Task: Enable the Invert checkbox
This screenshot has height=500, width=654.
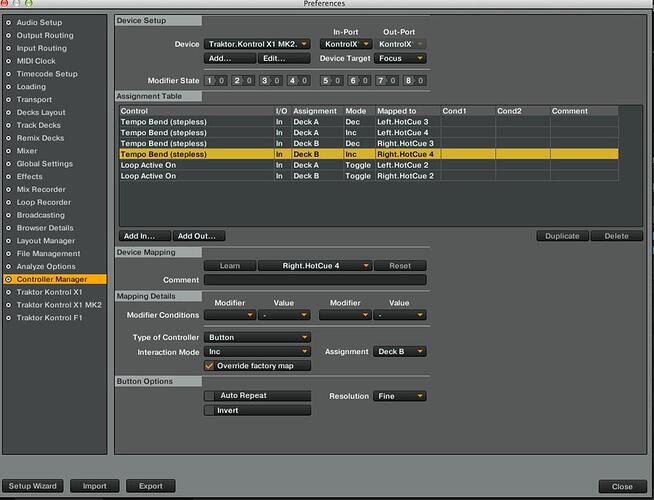Action: coord(209,410)
